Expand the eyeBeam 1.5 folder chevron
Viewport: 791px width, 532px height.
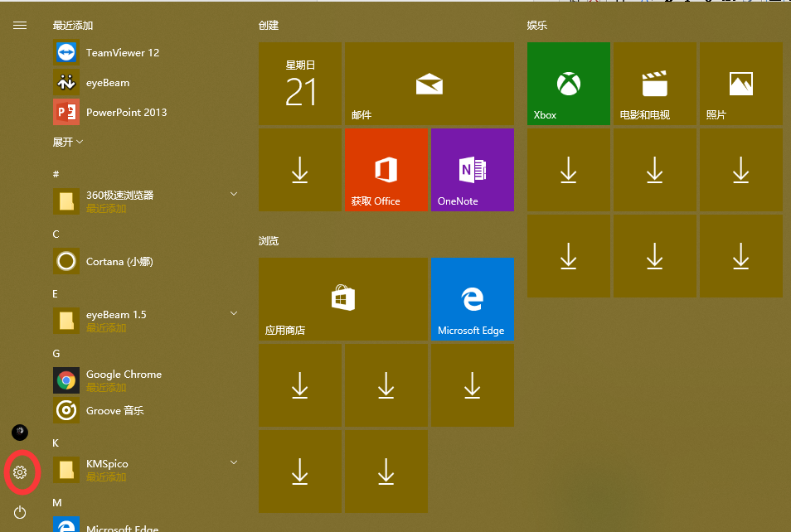click(234, 313)
